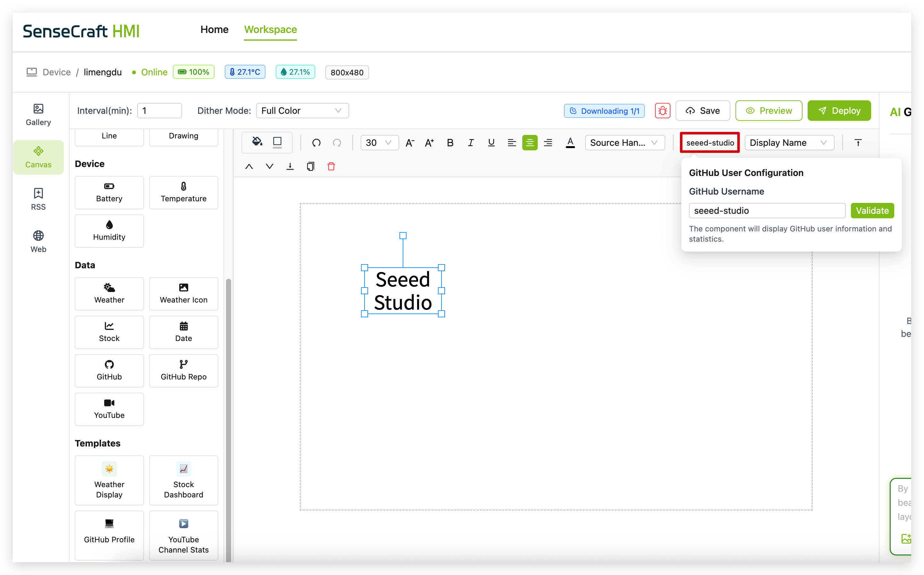Switch to the Canvas sidebar panel

coord(38,157)
